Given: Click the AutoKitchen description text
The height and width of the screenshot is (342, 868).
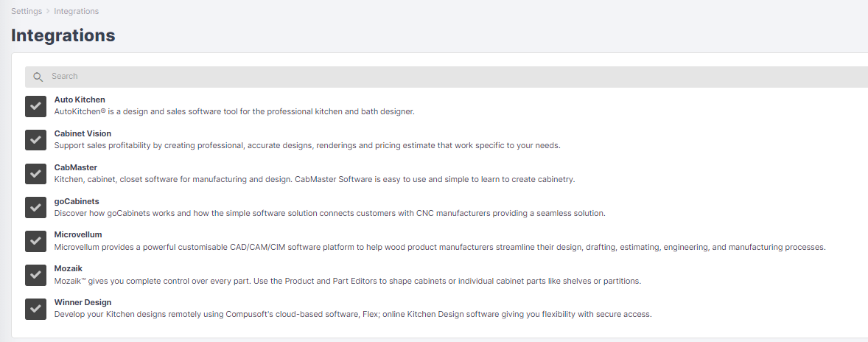Looking at the screenshot, I should pos(234,111).
